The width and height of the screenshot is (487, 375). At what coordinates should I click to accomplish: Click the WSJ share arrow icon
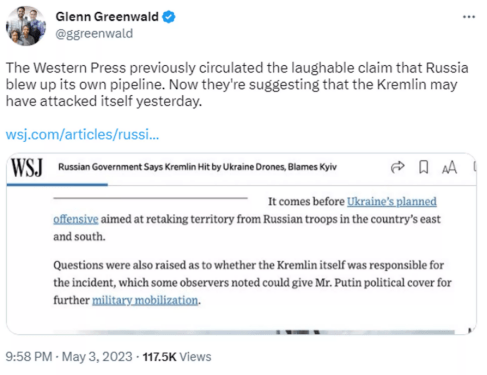[x=397, y=167]
